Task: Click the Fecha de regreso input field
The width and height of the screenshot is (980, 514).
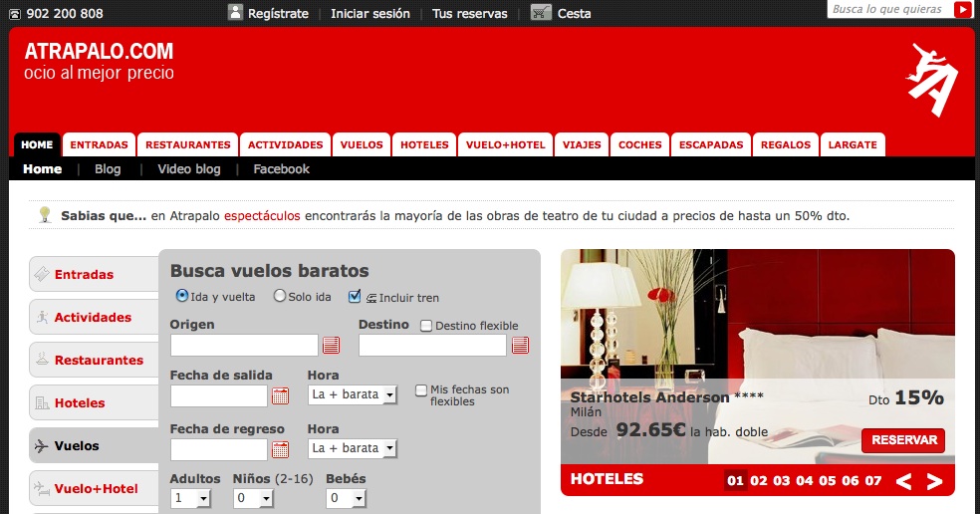Action: click(x=219, y=449)
